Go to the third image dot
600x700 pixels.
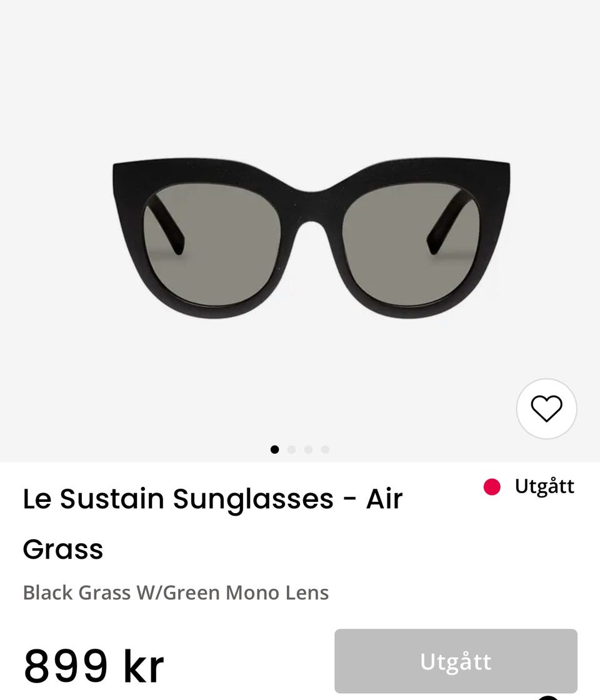(308, 449)
